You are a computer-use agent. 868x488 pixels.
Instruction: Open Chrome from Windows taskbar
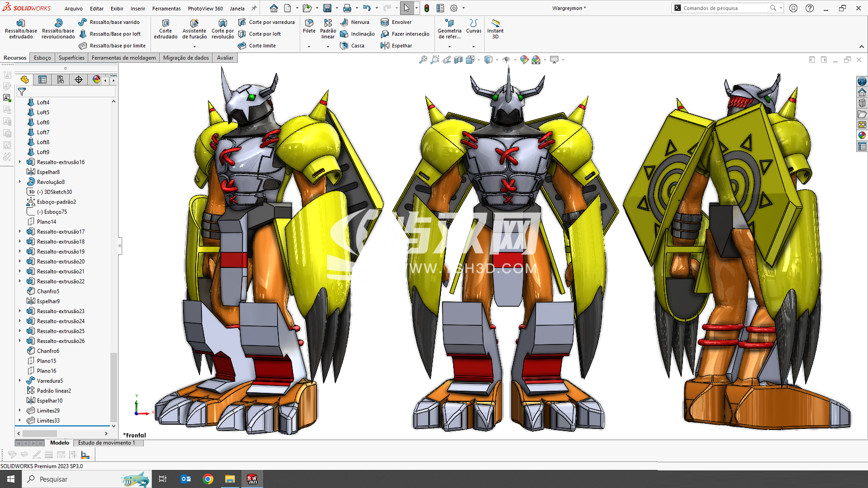(x=208, y=479)
